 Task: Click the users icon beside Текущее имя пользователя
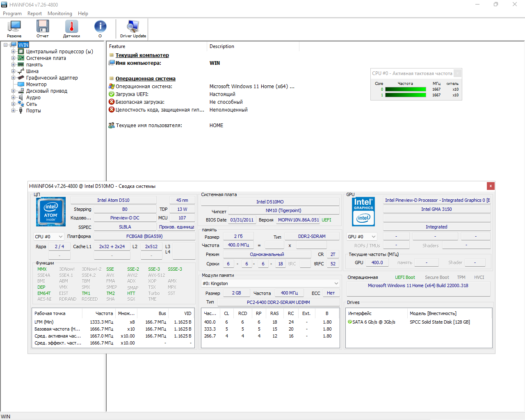pyautogui.click(x=111, y=125)
